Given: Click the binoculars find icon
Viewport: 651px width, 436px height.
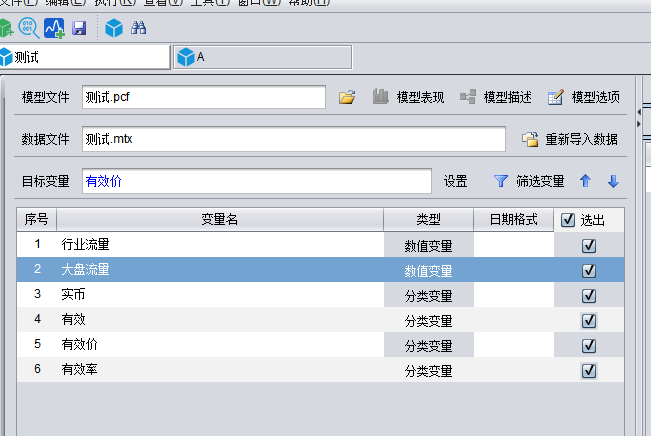Looking at the screenshot, I should 139,28.
